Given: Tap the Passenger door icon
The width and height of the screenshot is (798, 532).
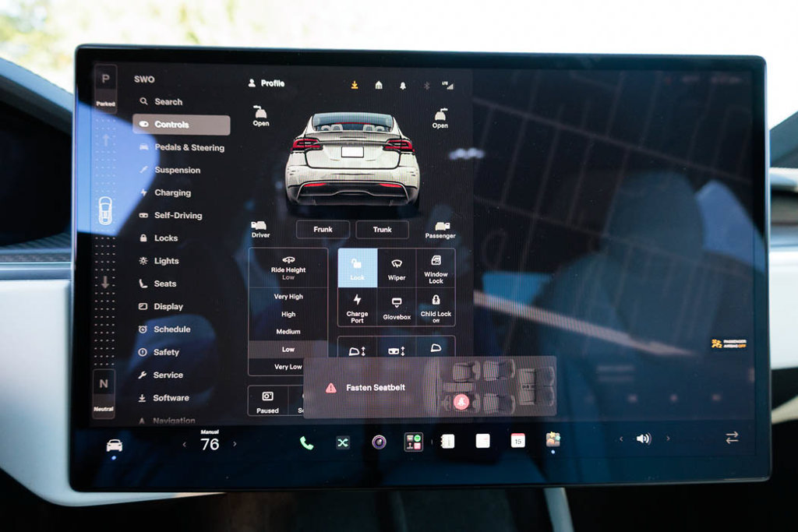Looking at the screenshot, I should pos(440,230).
